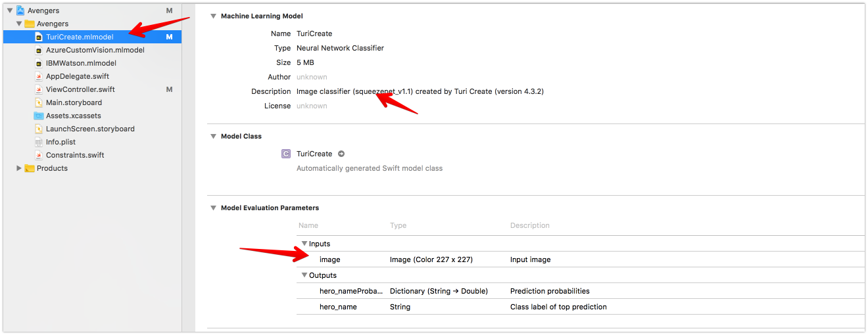Click the IBMWatson.mlmodel file icon
Viewport: 868px width, 335px height.
[x=39, y=63]
